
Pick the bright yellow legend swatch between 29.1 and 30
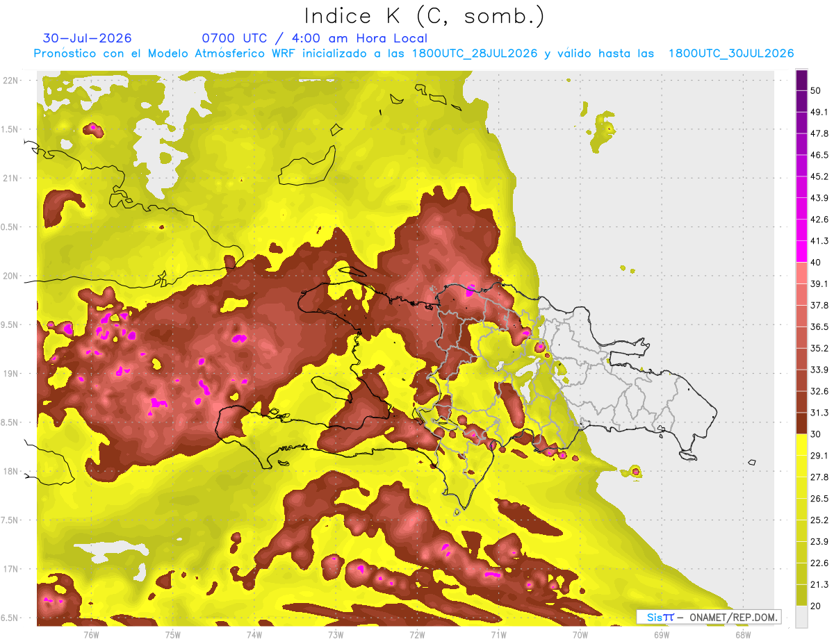coord(801,445)
